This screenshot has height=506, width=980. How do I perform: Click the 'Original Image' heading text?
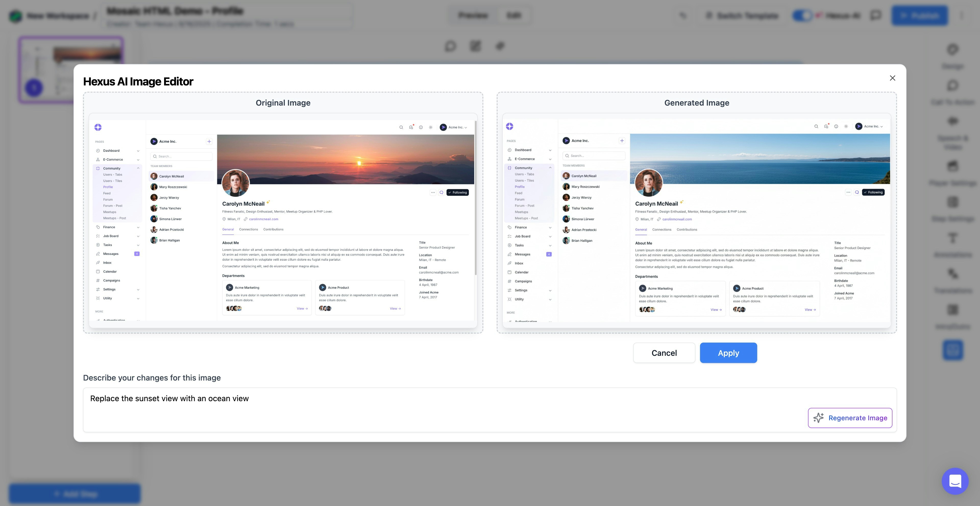[283, 103]
